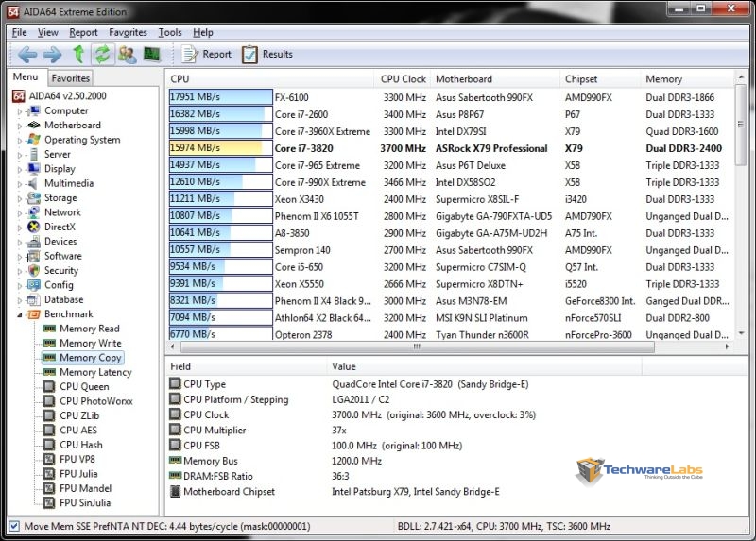Viewport: 756px width, 541px height.
Task: Sort by the CPU Clock column header
Action: click(x=403, y=79)
